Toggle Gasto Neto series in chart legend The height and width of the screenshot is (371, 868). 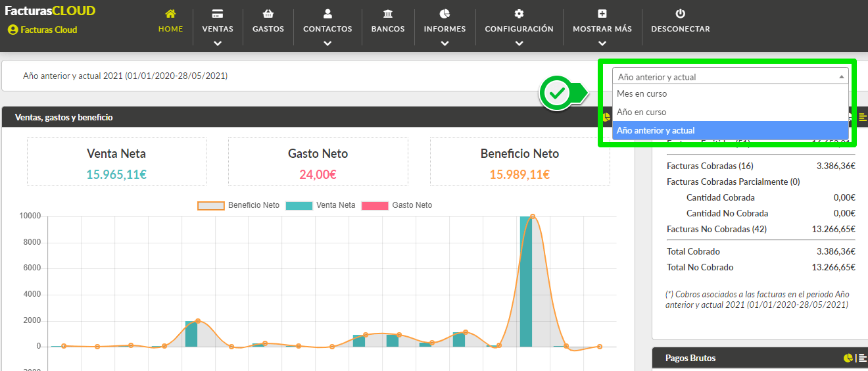pyautogui.click(x=397, y=205)
